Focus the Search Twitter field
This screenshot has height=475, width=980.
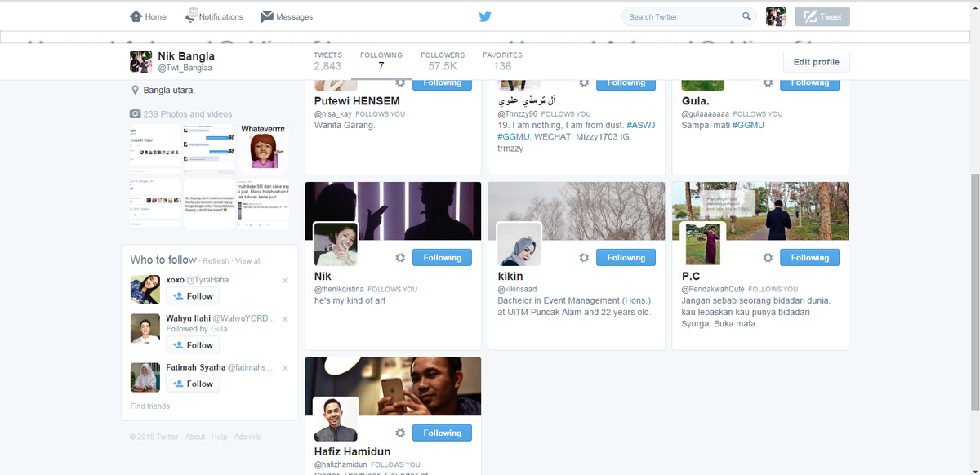click(688, 16)
